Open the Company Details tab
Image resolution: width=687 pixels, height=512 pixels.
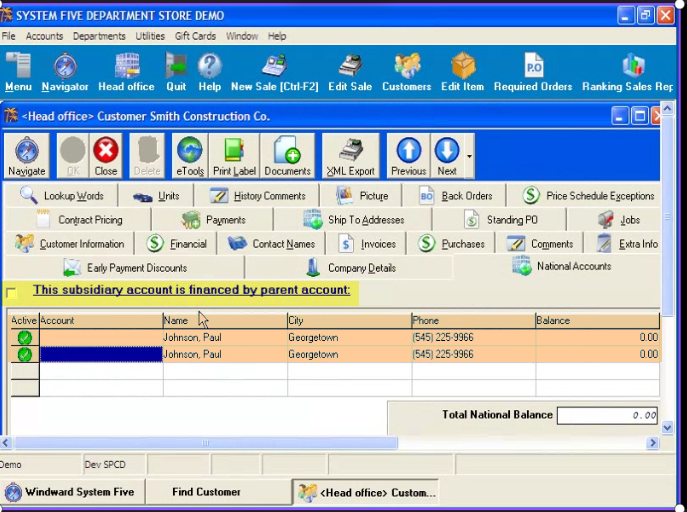pos(350,268)
